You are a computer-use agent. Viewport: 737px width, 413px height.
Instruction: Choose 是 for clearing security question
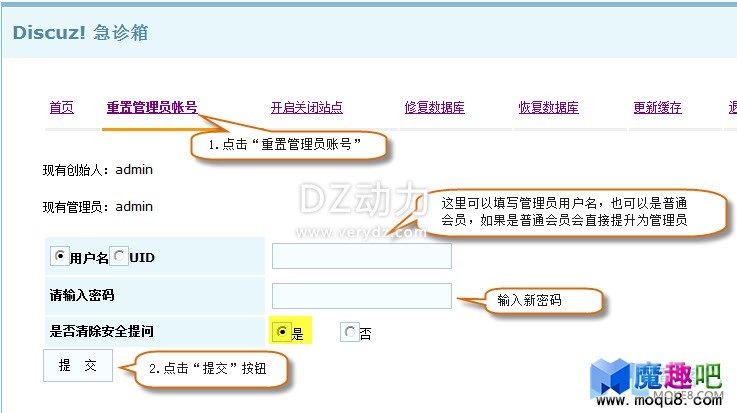point(282,332)
